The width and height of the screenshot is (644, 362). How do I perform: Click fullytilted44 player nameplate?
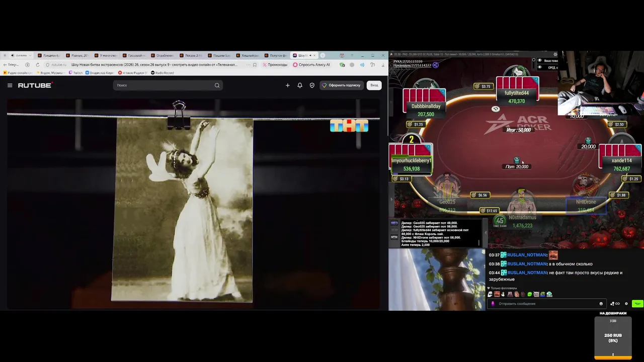click(x=517, y=97)
